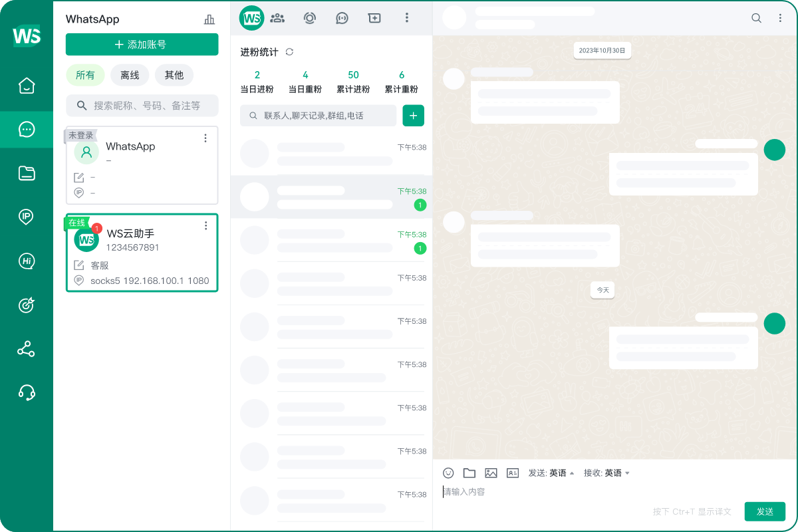Click the 2023年10月30日 date label
Viewport: 798px width, 532px height.
[x=602, y=51]
